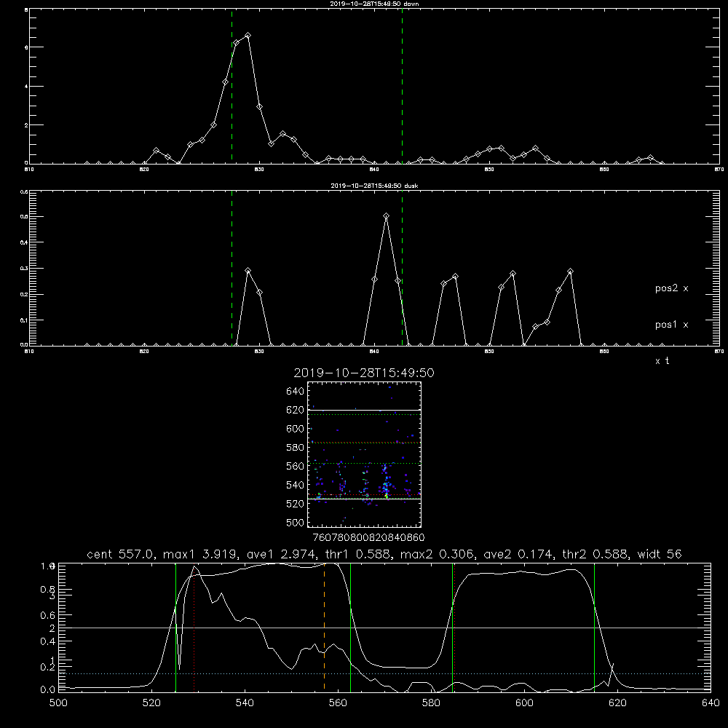Click the solid horizontal threshold line in bottom plot
This screenshot has height=728, width=728.
384,628
